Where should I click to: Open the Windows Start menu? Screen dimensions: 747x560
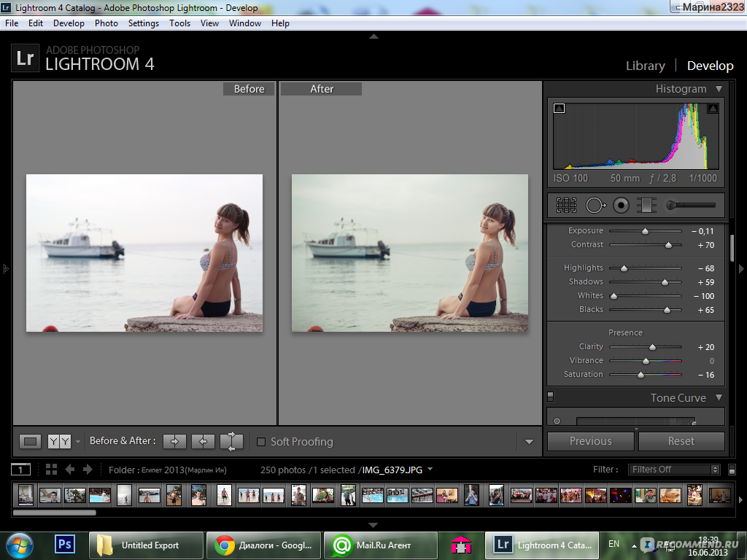[x=20, y=545]
